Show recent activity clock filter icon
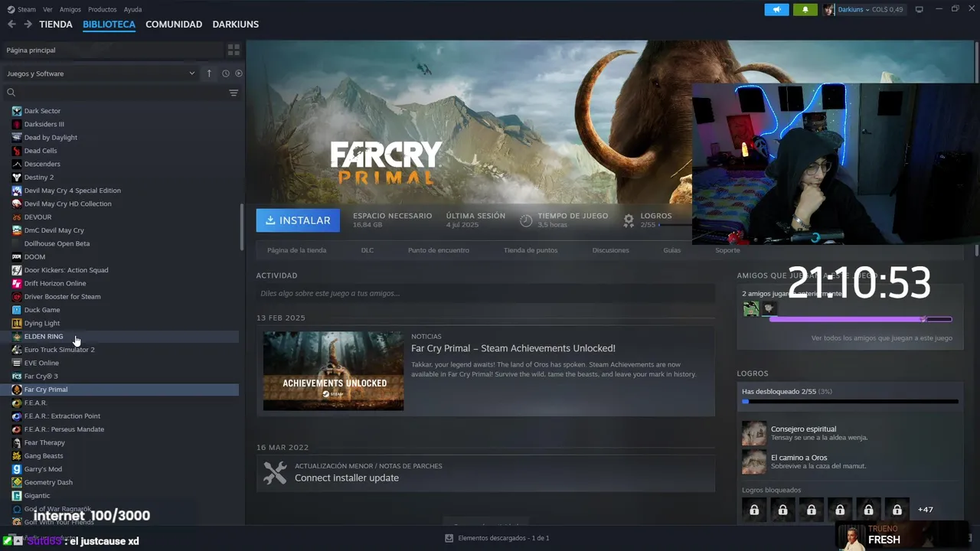The width and height of the screenshot is (980, 551). point(226,73)
